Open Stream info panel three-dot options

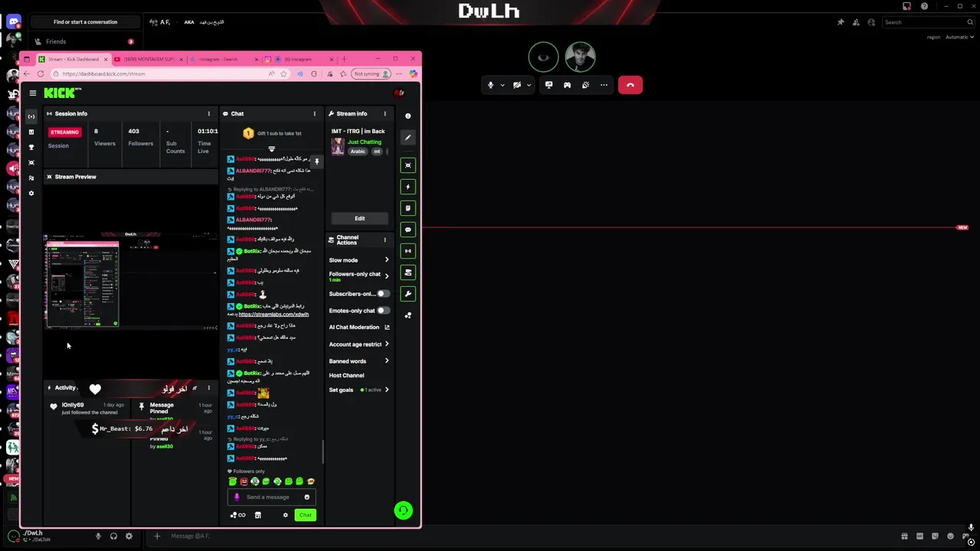coord(384,113)
